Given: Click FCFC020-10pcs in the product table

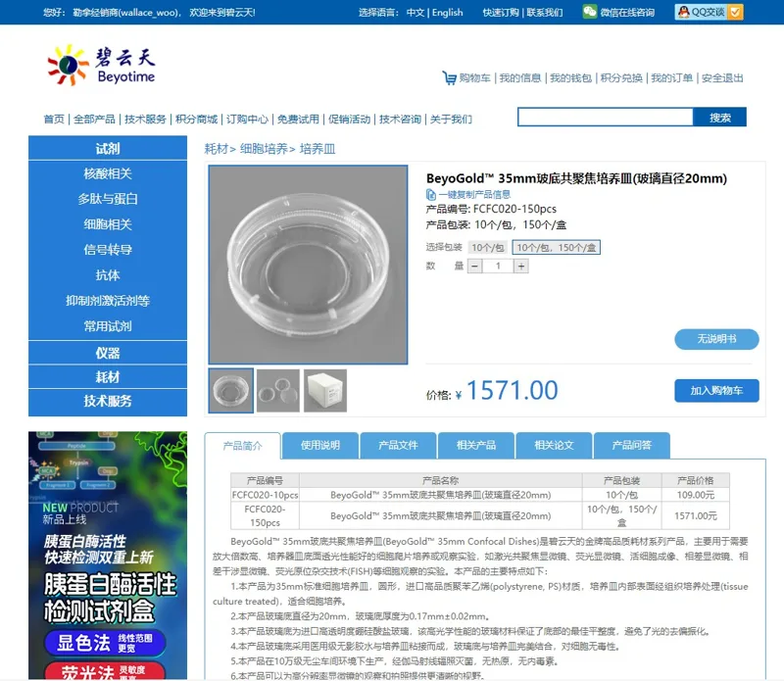Looking at the screenshot, I should (265, 495).
